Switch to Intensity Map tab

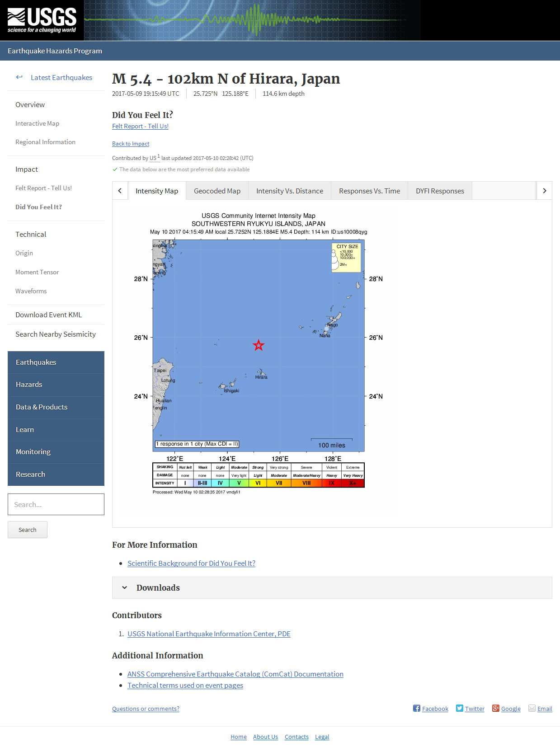157,191
